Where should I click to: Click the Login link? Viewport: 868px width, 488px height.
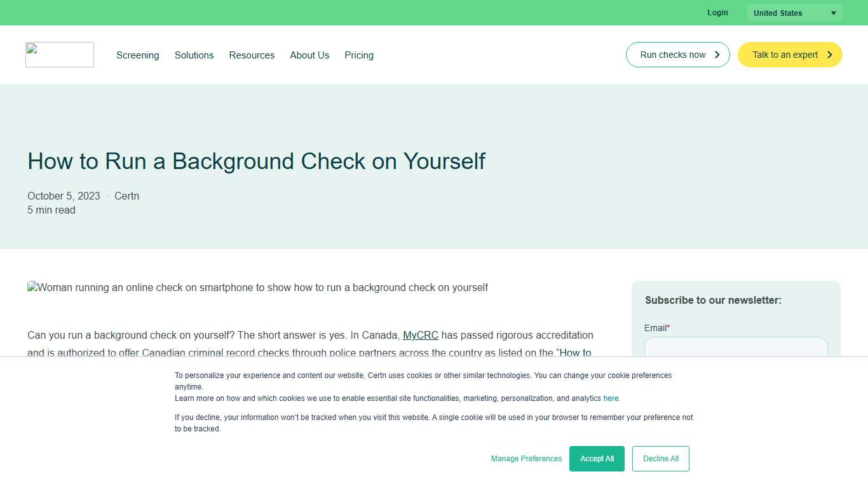click(717, 12)
